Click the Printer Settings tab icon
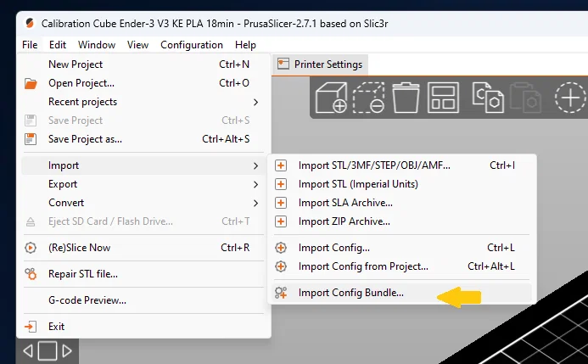Viewport: 588px width, 364px height. click(x=283, y=64)
